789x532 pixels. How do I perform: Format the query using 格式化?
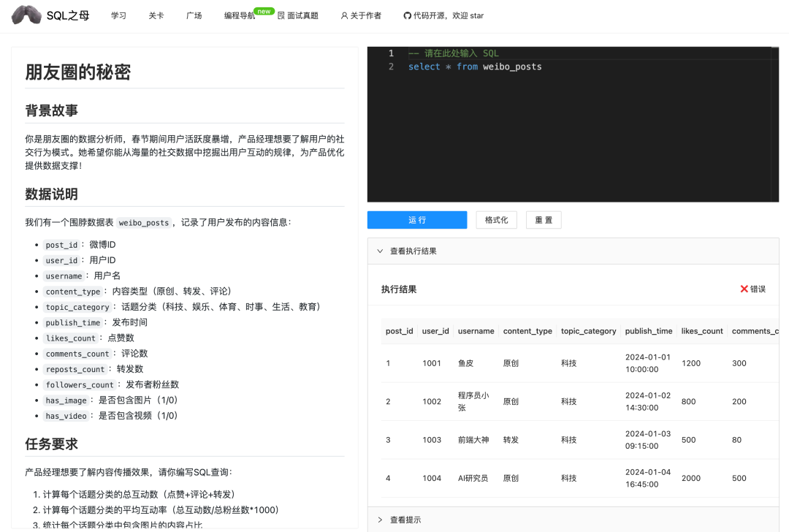pyautogui.click(x=496, y=219)
